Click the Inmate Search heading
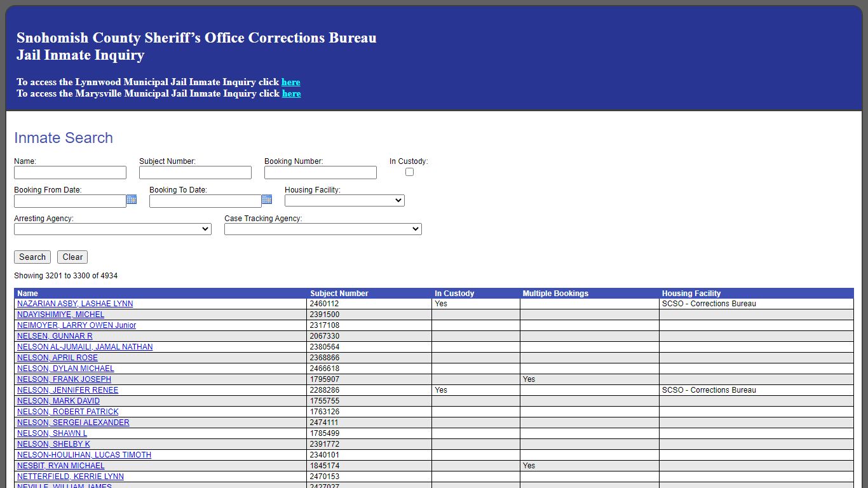 64,138
